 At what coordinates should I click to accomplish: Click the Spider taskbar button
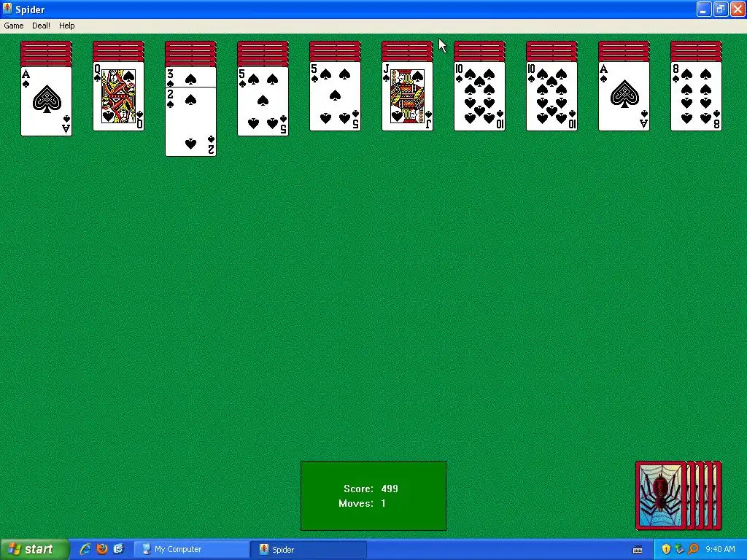coord(309,550)
